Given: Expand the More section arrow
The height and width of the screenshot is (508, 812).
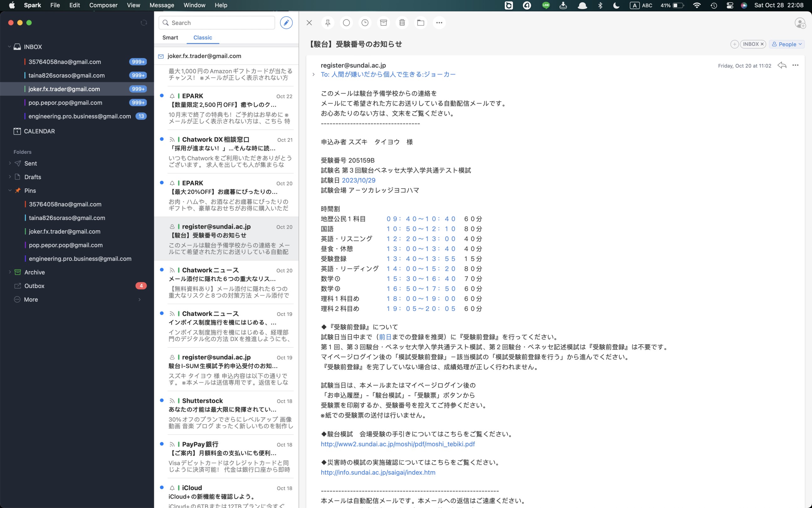Looking at the screenshot, I should (140, 299).
